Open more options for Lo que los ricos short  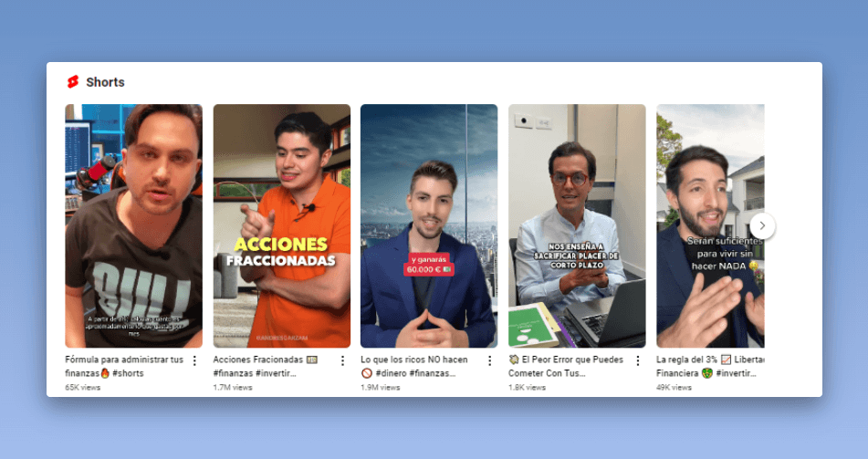pyautogui.click(x=490, y=361)
